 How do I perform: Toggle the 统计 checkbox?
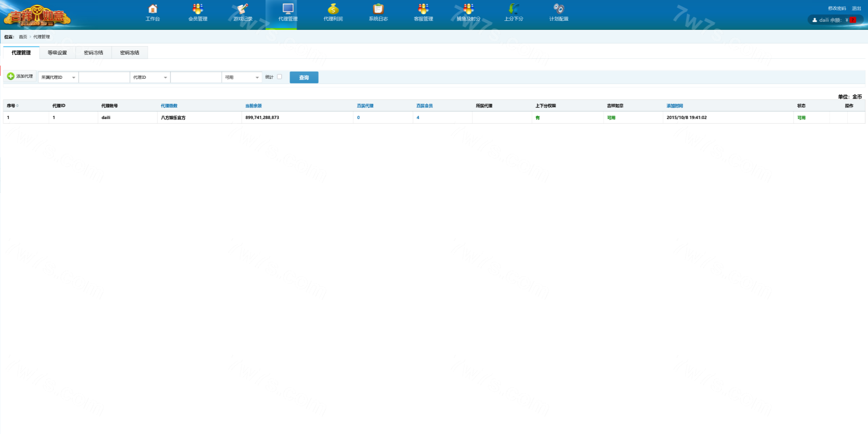pos(279,77)
